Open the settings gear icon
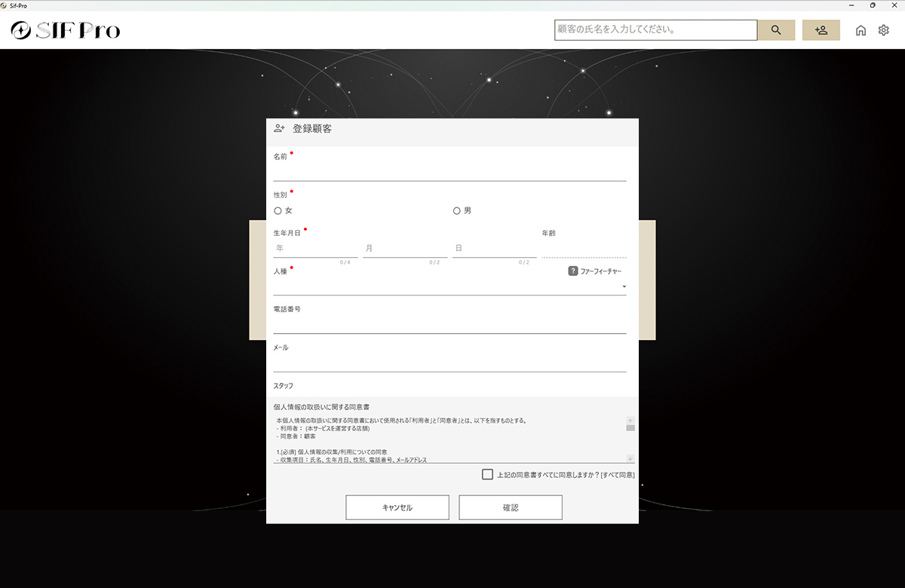Viewport: 905px width, 588px height. tap(883, 30)
